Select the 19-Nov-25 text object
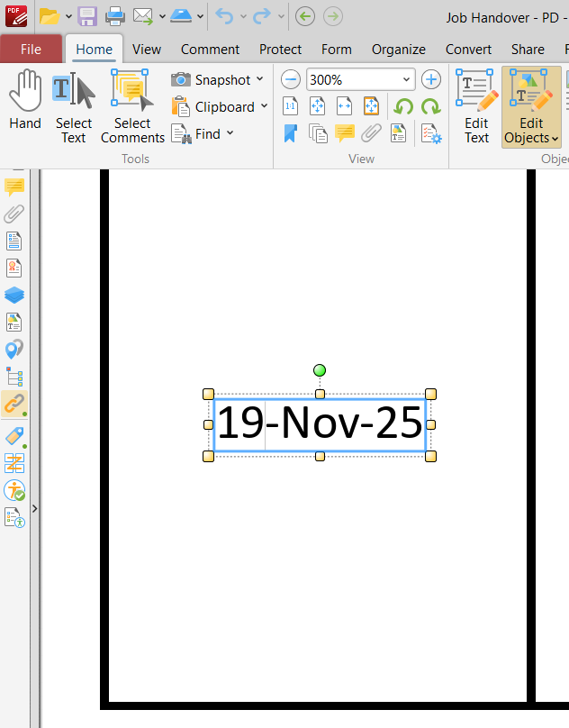Screen dimensions: 569x728 coord(320,423)
